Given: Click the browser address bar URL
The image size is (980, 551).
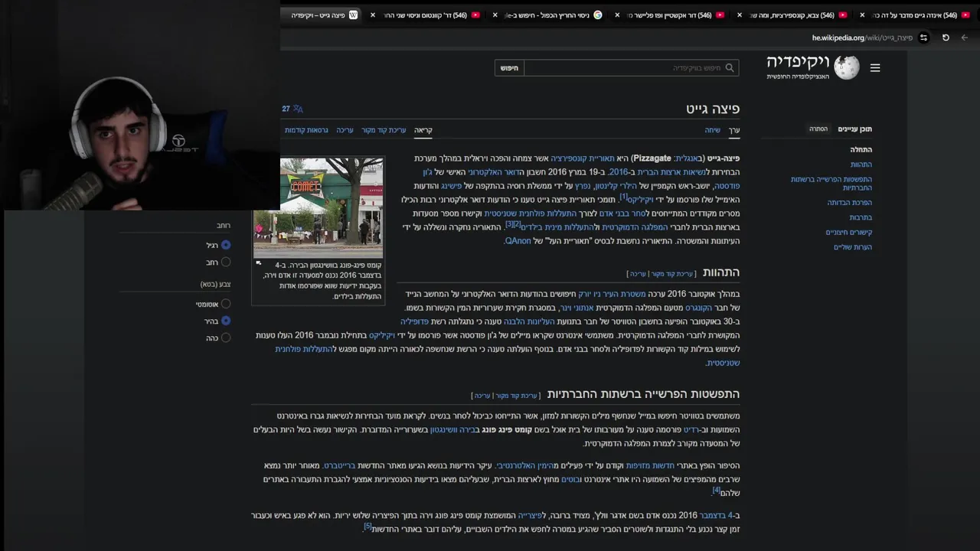Looking at the screenshot, I should [x=862, y=37].
